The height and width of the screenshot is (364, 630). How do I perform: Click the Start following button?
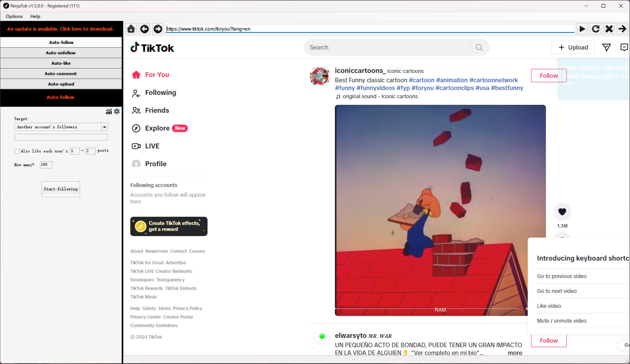click(61, 189)
